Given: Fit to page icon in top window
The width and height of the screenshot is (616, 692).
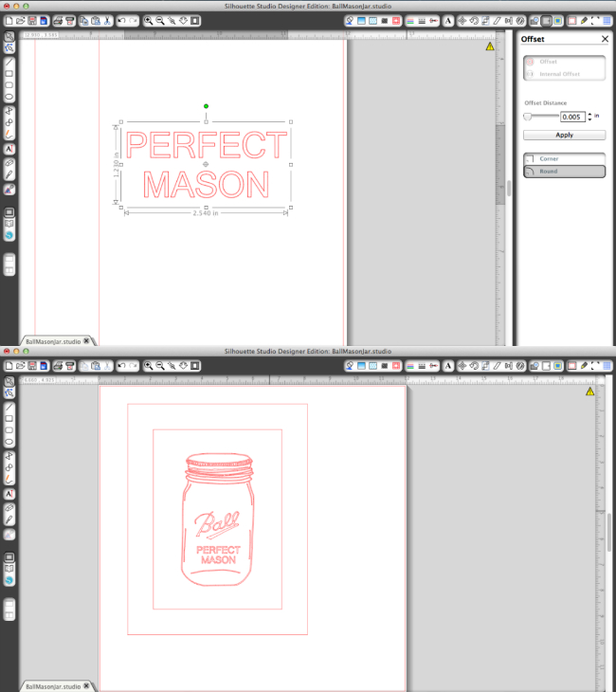Looking at the screenshot, I should coord(194,21).
